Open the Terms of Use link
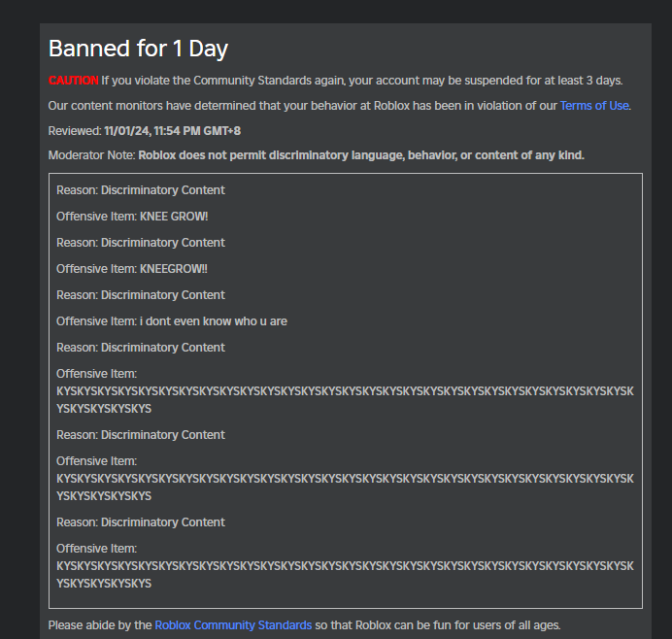 (x=594, y=106)
